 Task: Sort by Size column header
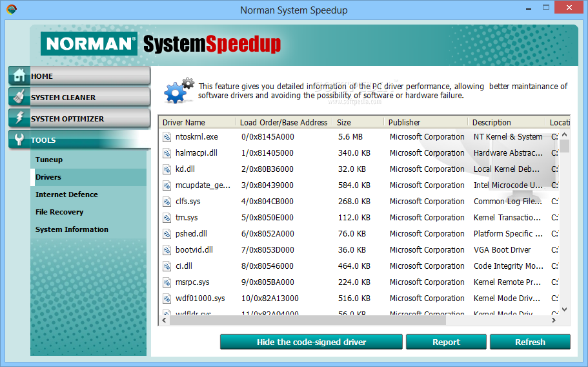click(358, 122)
